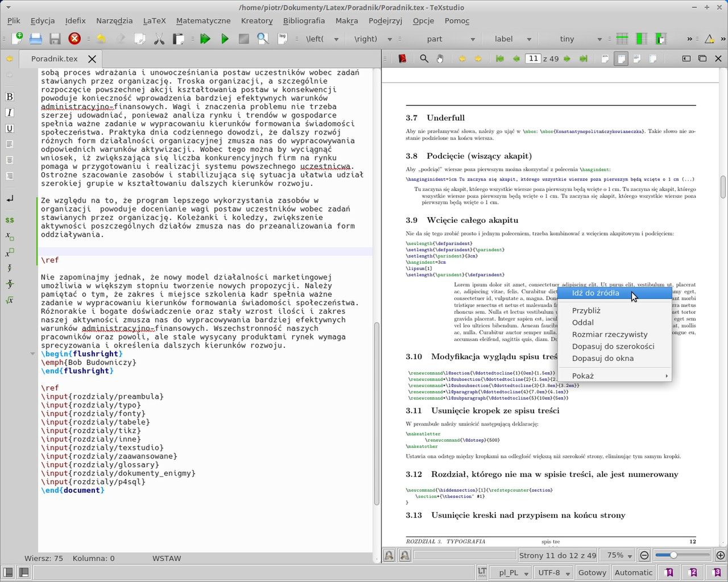Open the log view icon in toolbar
728x582 pixels.
(x=282, y=39)
